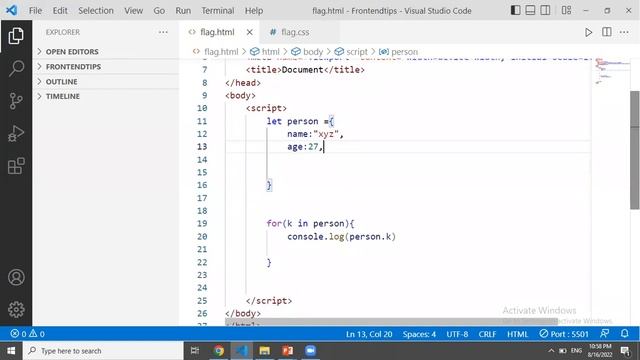The width and height of the screenshot is (640, 360).
Task: Open the Edit menu
Action: click(60, 11)
